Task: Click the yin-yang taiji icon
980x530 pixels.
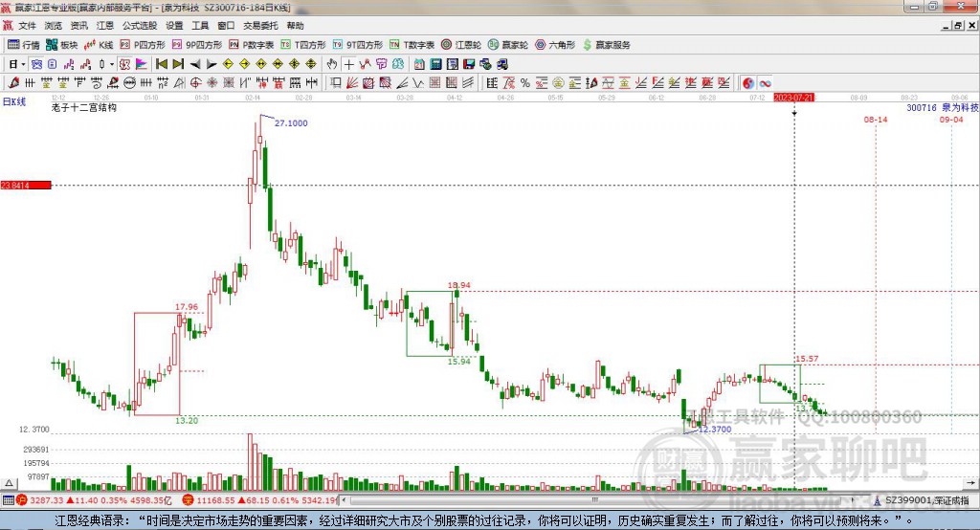Action: point(748,82)
